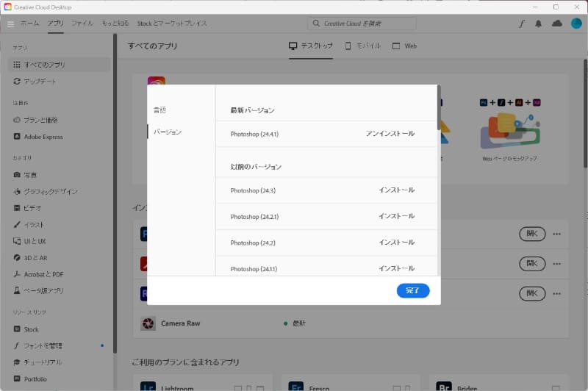Install Photoshop (24.1.1)
The width and height of the screenshot is (588, 391).
pyautogui.click(x=396, y=268)
